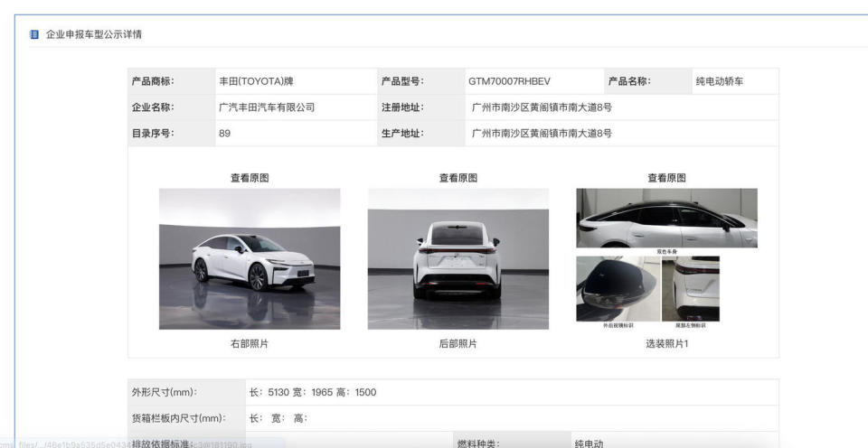Click catalog number 89 value
Viewport: 868px width, 448px height.
(225, 134)
